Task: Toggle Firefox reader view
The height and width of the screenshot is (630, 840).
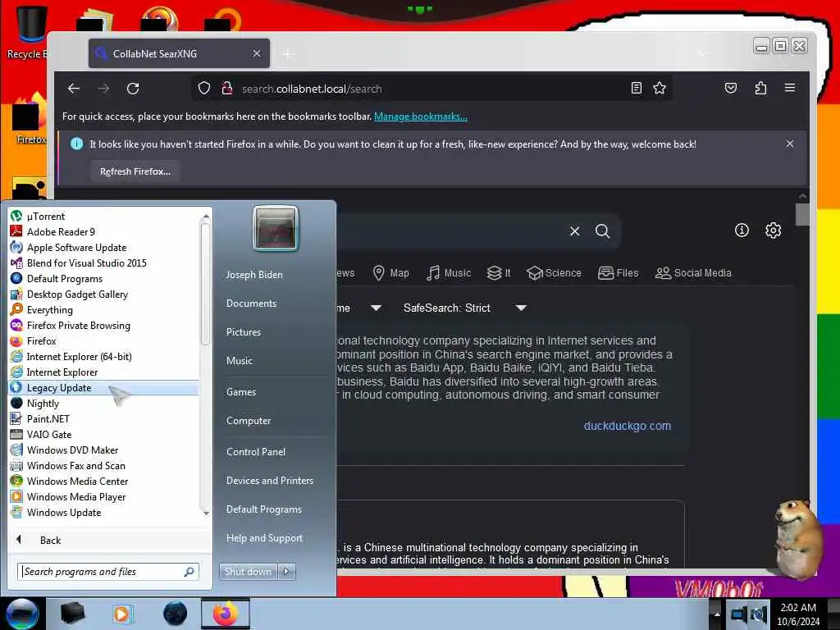Action: tap(636, 88)
